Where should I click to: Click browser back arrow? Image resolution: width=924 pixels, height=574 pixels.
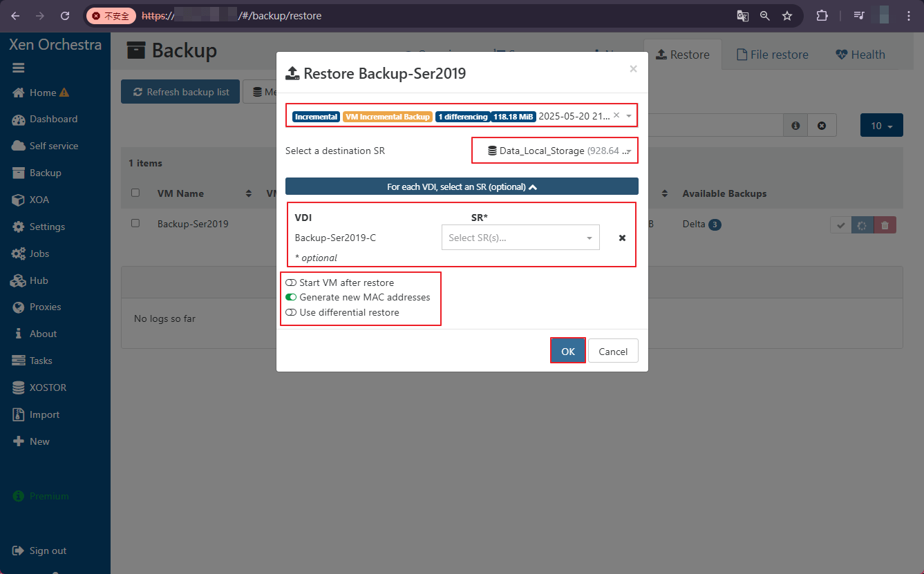(15, 15)
